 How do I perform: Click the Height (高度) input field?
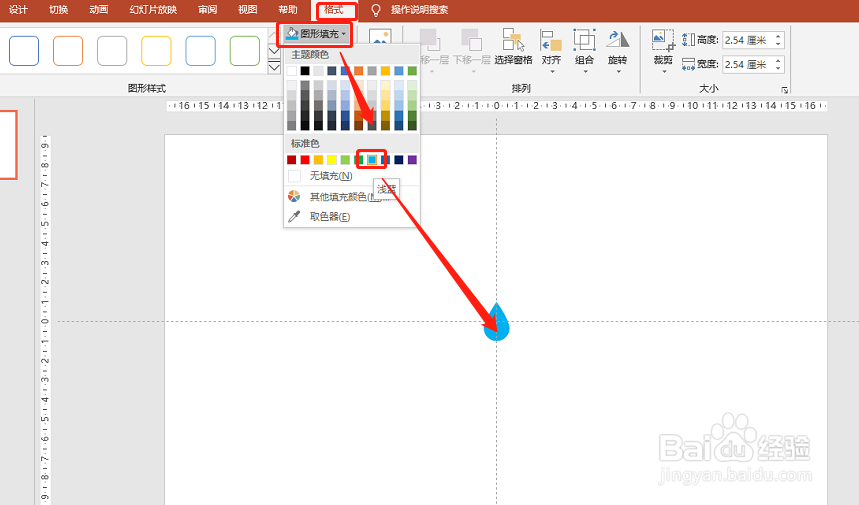point(747,40)
